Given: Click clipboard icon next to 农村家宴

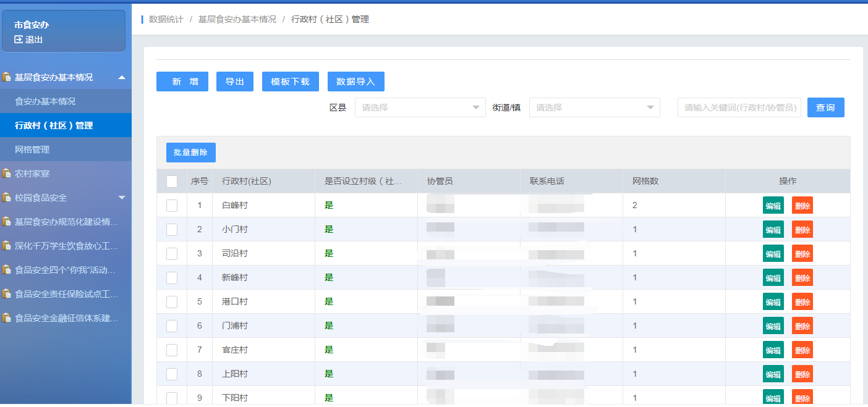Looking at the screenshot, I should click(x=7, y=174).
